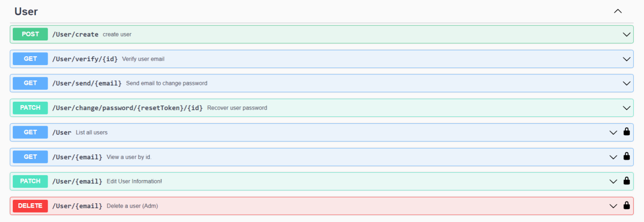Click lock icon on View a user by id row
This screenshot has height=222, width=644.
click(627, 156)
